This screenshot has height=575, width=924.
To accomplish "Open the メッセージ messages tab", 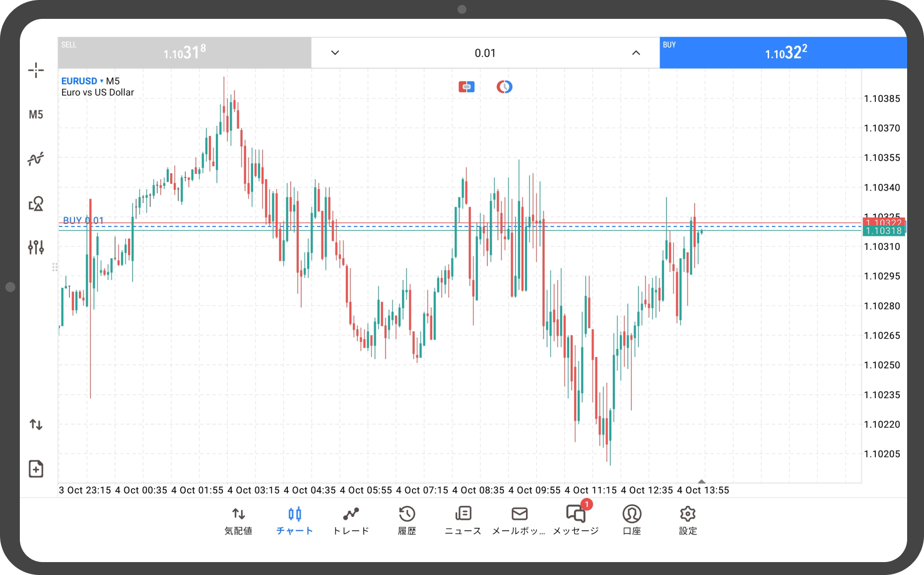I will pos(576,521).
